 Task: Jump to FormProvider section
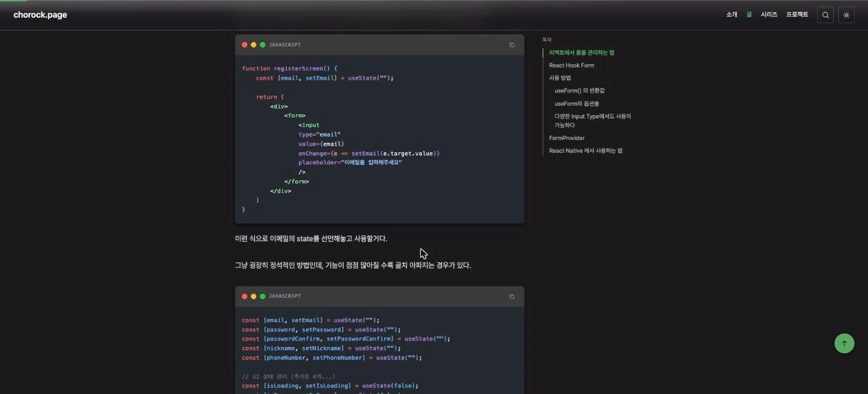tap(566, 138)
